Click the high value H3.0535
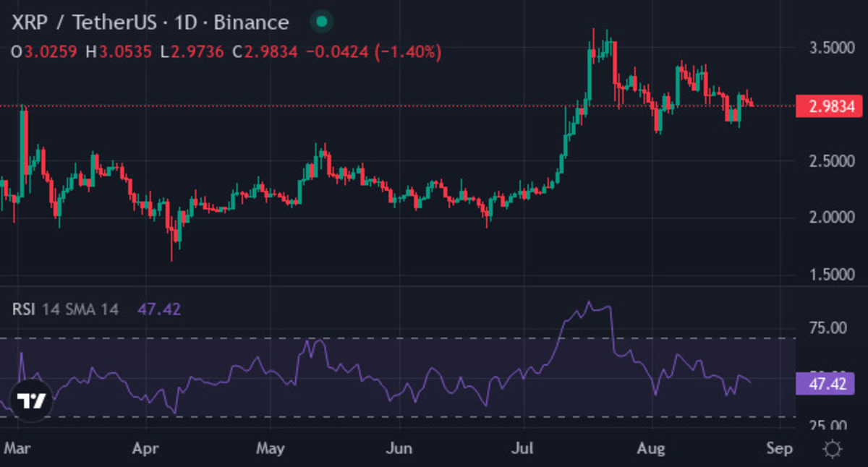The width and height of the screenshot is (868, 467). [x=119, y=52]
